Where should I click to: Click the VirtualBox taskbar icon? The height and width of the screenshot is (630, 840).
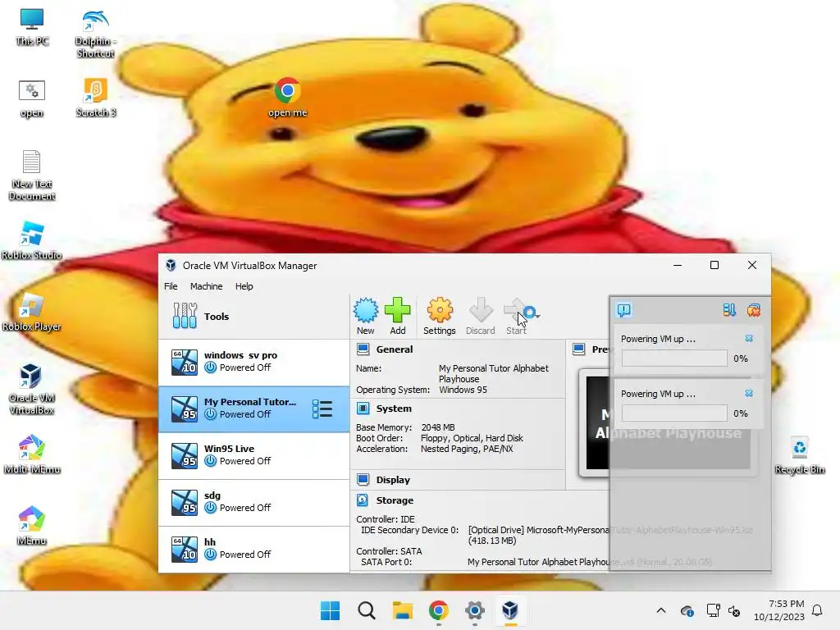pos(510,610)
